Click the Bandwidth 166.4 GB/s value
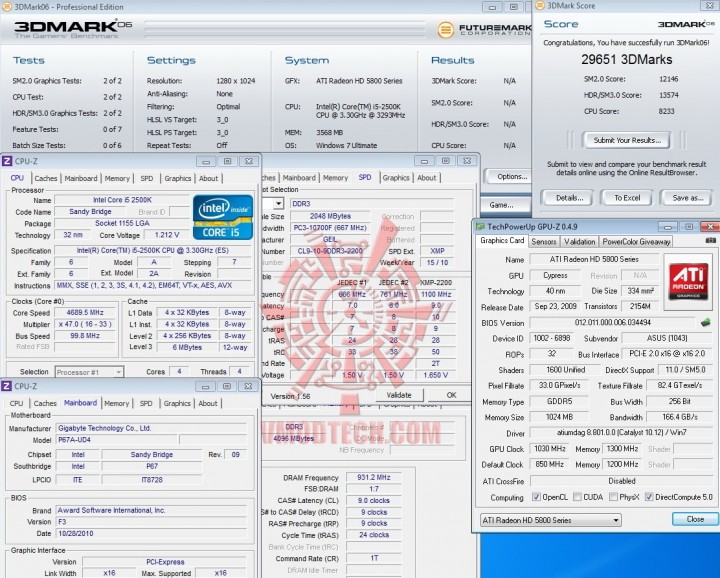720x578 pixels. tap(680, 417)
